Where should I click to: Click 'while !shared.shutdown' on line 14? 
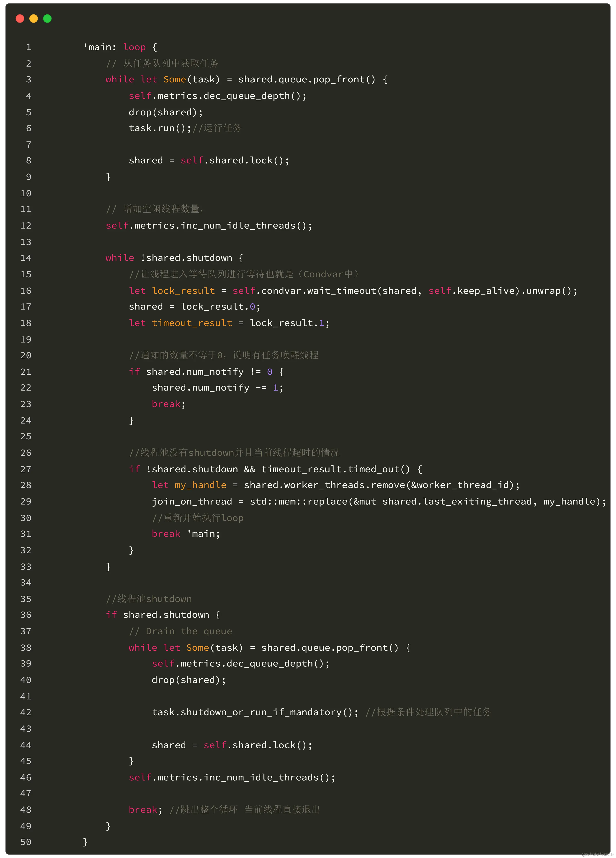point(169,258)
